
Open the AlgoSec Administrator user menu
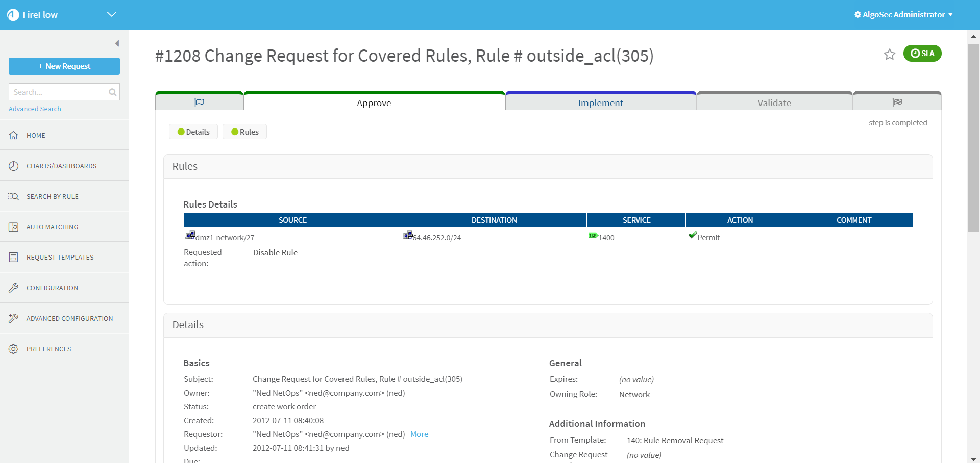903,14
